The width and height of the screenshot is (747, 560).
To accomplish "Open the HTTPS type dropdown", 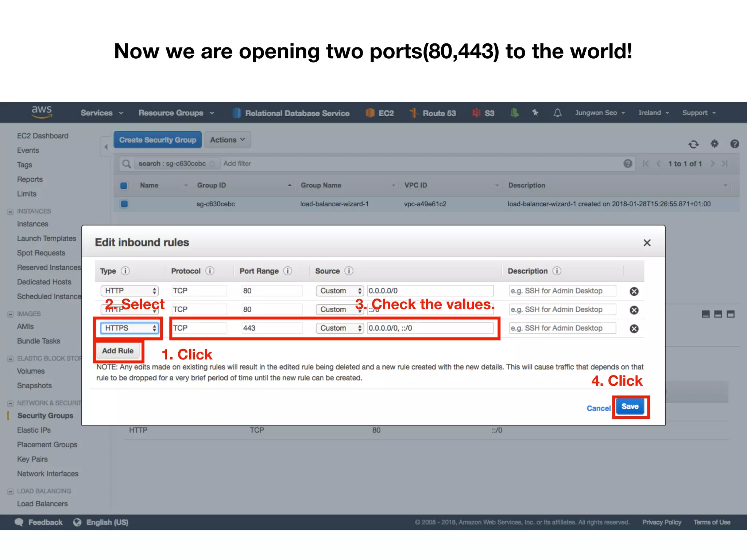I will (129, 328).
